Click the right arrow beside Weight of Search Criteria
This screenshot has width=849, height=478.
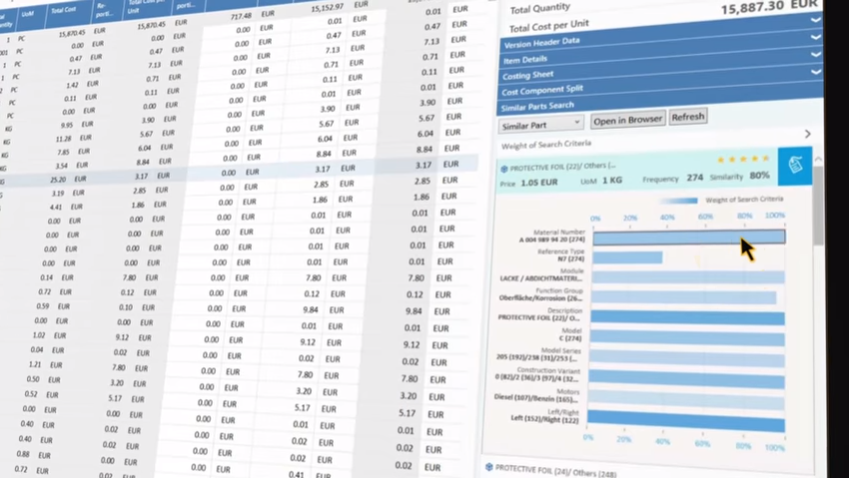tap(808, 134)
